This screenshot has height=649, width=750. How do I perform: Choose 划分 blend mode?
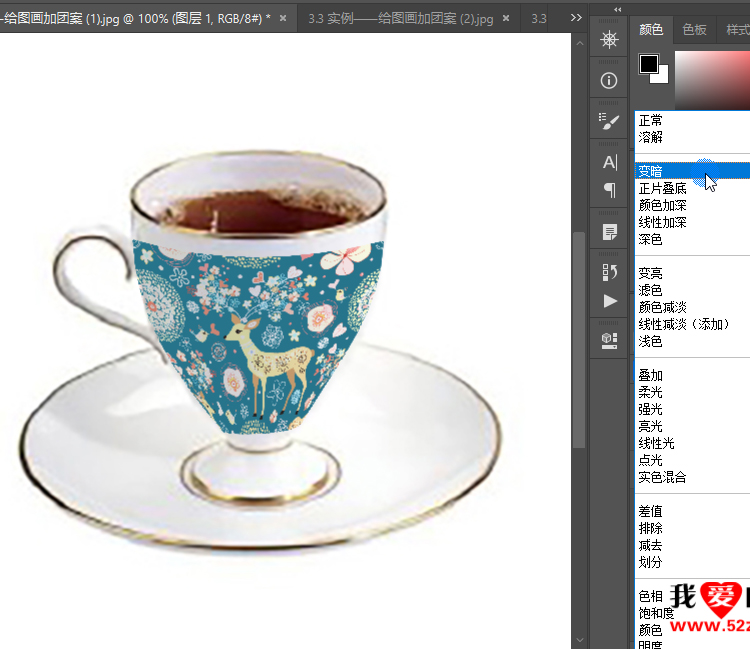pos(692,562)
